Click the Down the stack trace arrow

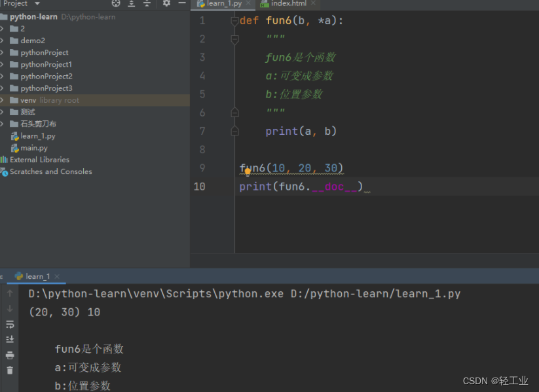click(x=10, y=308)
